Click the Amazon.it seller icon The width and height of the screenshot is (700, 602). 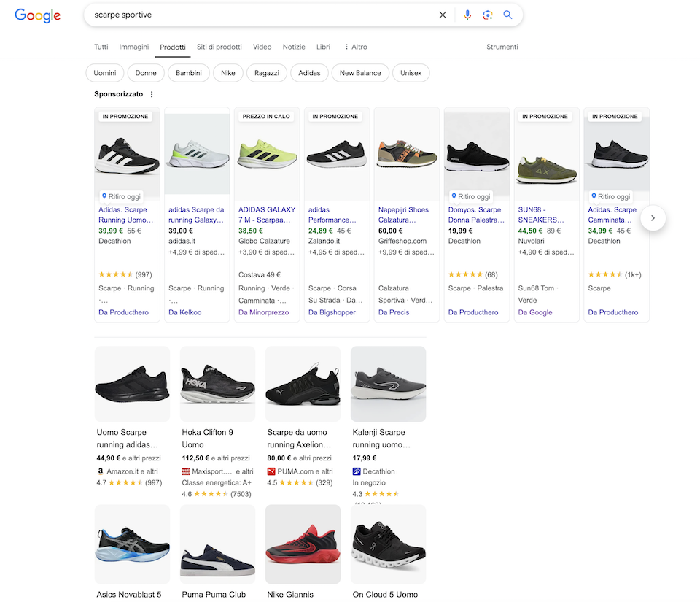[x=101, y=471]
